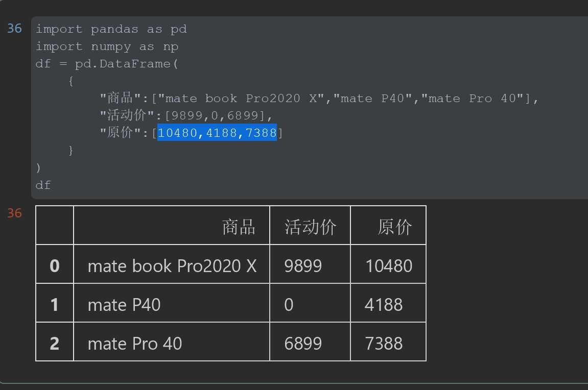Click the final 'df' line in the cell
588x390 pixels.
coord(43,185)
